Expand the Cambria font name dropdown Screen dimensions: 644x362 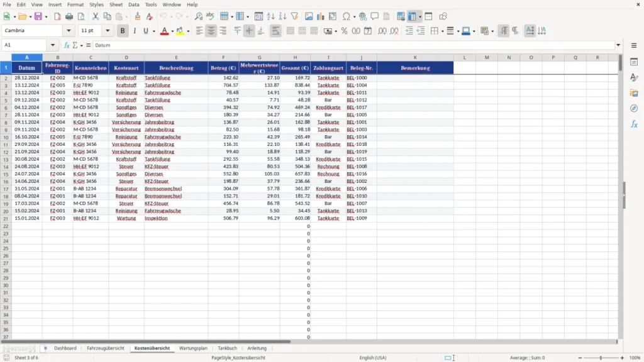69,30
